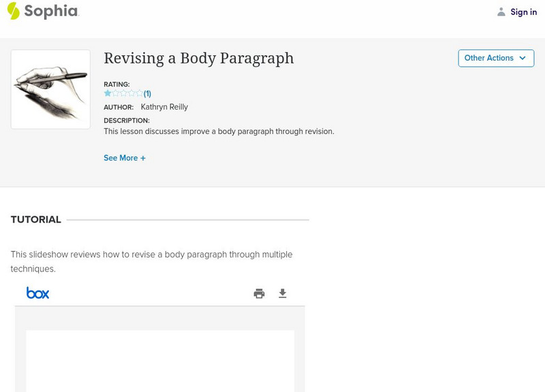Click author name Kathryn Reilly
545x392 pixels.
coord(164,107)
